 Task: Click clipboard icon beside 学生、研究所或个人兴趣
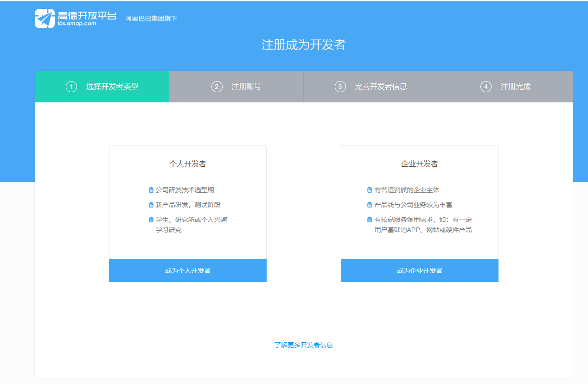pos(151,220)
